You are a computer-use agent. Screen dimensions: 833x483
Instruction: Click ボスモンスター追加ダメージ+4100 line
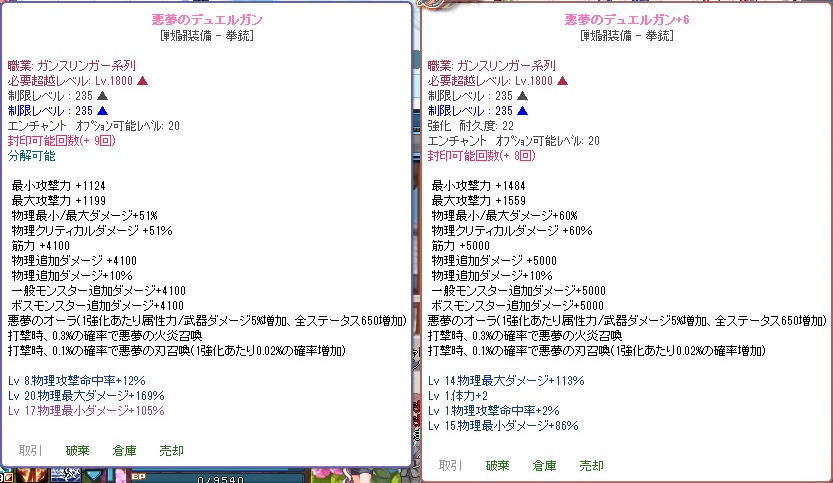(97, 306)
